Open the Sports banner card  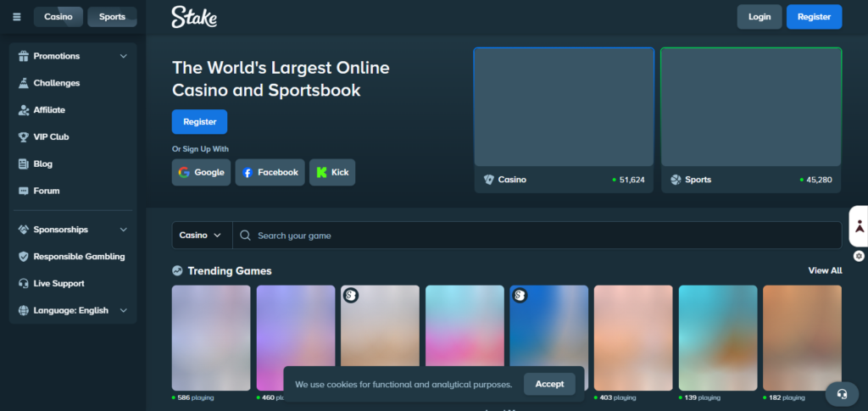click(751, 120)
